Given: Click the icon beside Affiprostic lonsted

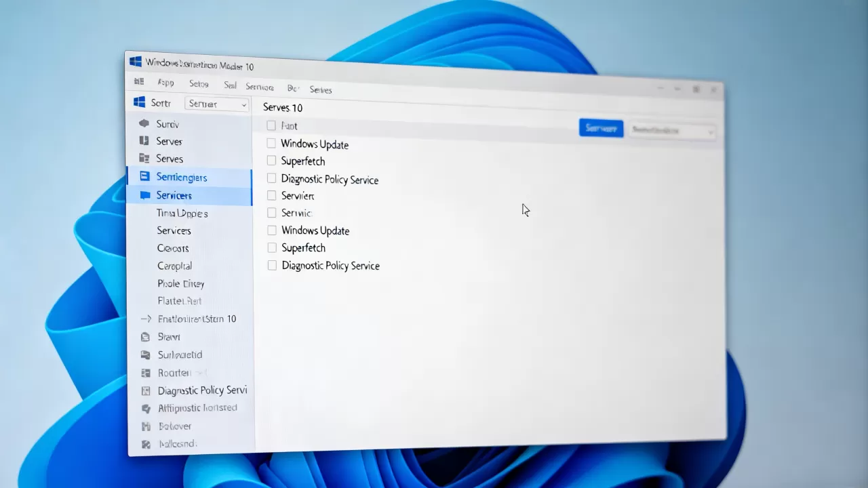Looking at the screenshot, I should (144, 409).
